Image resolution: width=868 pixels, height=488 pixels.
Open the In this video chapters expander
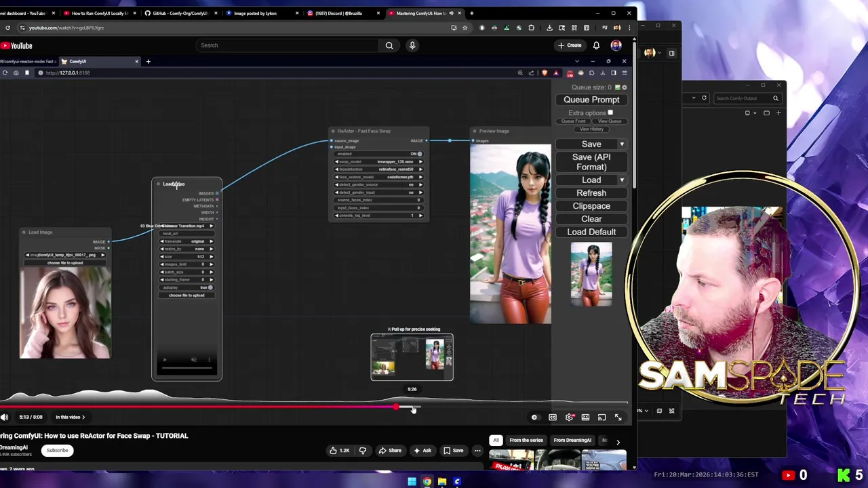click(71, 418)
